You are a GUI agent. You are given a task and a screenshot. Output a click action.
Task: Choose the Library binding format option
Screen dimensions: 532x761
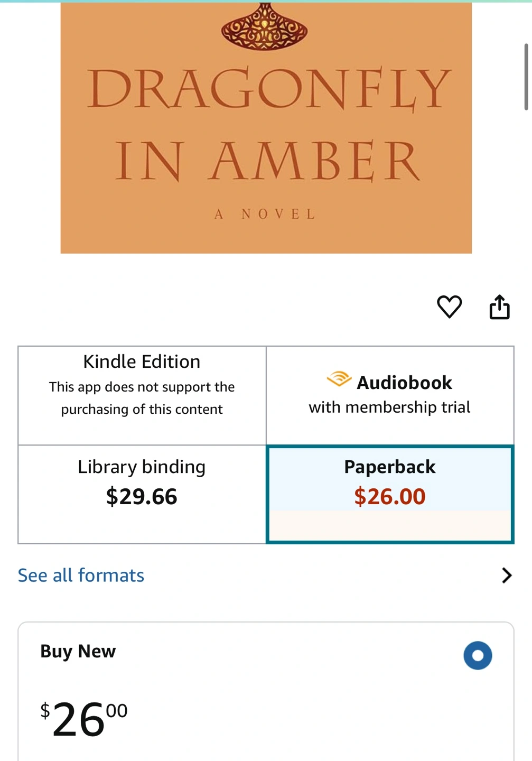coord(142,494)
